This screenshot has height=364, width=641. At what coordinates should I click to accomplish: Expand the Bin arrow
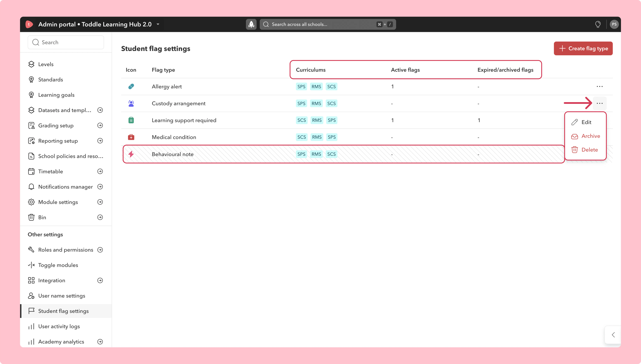(100, 217)
